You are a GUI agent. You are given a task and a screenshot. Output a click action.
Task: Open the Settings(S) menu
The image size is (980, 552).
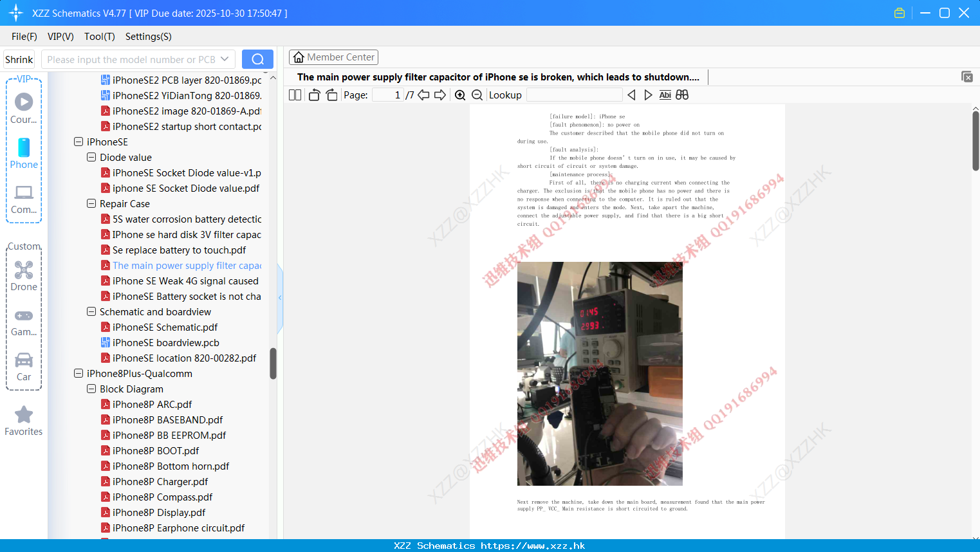[149, 37]
